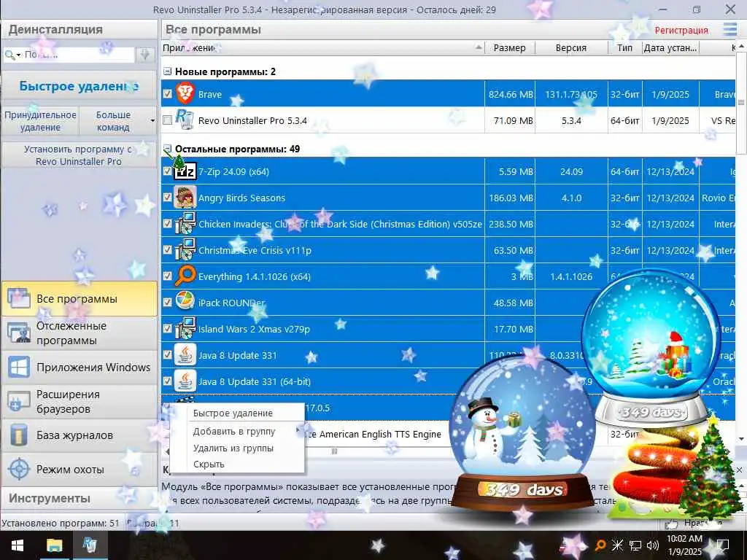Click the network tray icon
The width and height of the screenshot is (747, 560).
(x=635, y=545)
